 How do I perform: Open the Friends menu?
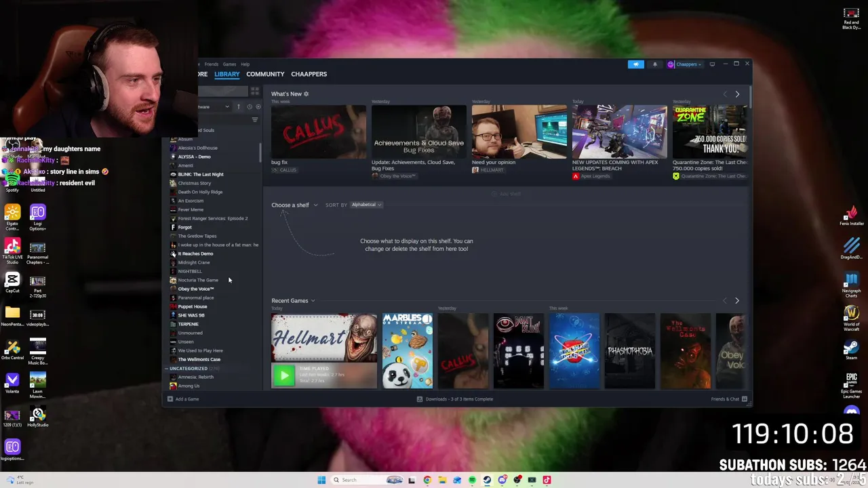(x=212, y=64)
